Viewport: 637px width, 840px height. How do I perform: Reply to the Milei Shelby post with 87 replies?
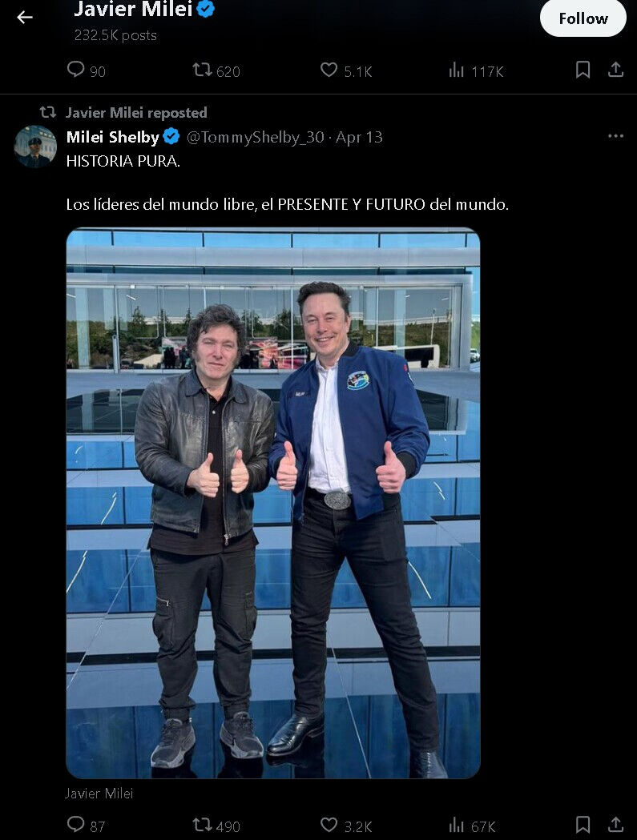[x=86, y=825]
